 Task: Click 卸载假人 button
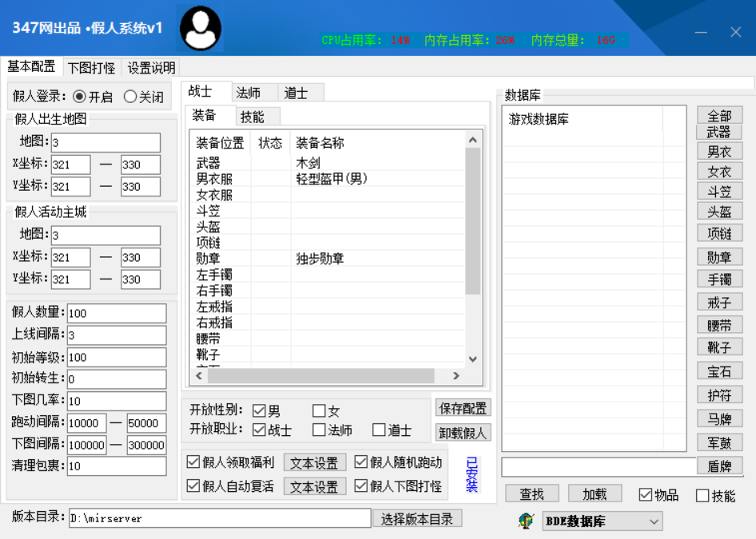tap(463, 433)
